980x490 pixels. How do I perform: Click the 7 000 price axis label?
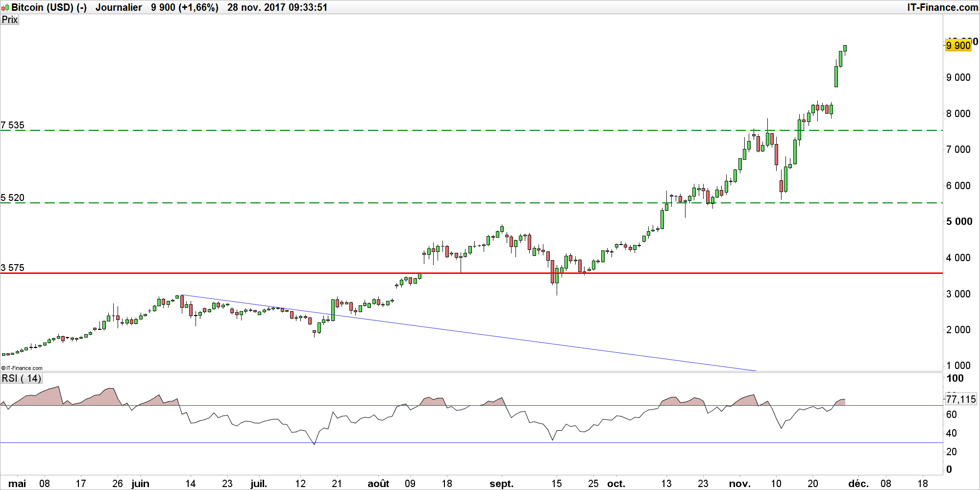tap(958, 149)
